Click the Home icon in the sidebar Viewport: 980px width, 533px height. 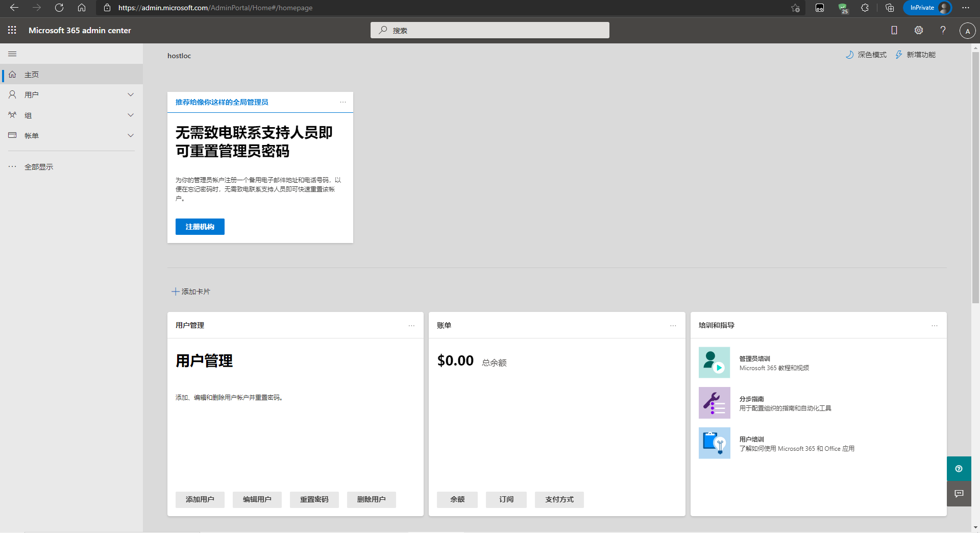coord(12,75)
